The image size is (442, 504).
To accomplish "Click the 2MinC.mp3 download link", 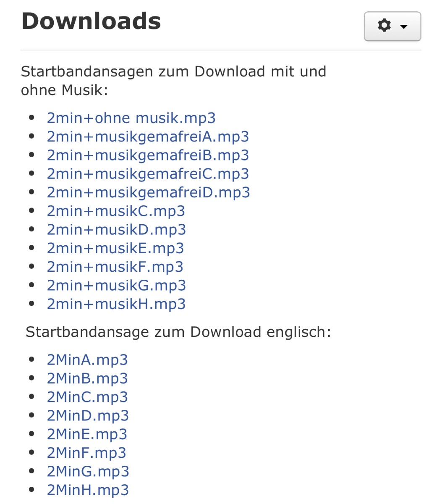I will [87, 397].
